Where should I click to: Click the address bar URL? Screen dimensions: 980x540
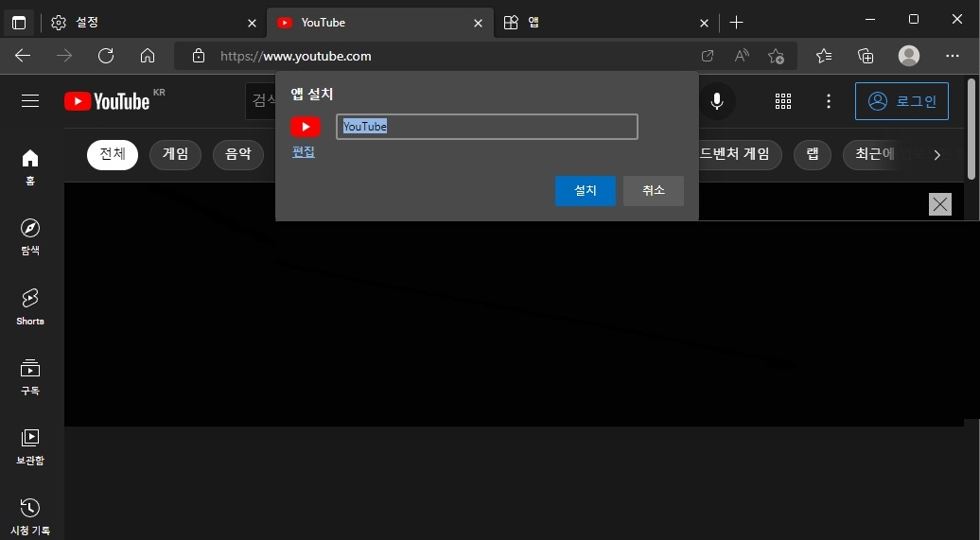click(x=296, y=56)
